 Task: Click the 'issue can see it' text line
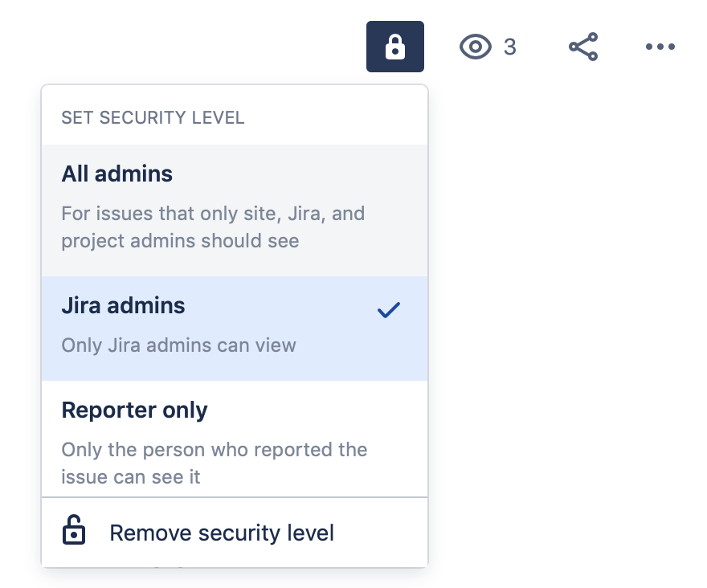tap(131, 477)
